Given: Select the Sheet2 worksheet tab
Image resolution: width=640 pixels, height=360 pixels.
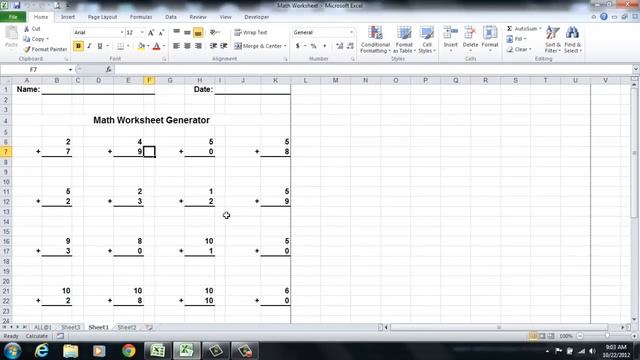Looking at the screenshot, I should click(127, 327).
